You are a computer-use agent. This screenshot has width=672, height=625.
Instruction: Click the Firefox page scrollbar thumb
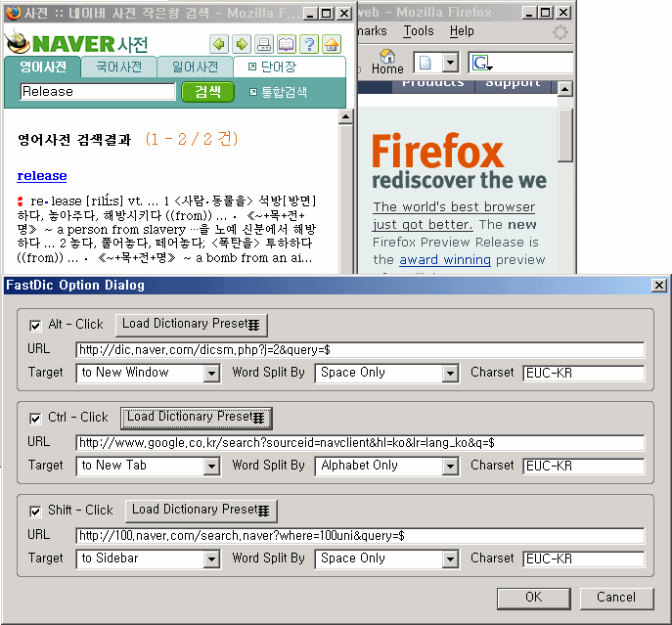(565, 135)
